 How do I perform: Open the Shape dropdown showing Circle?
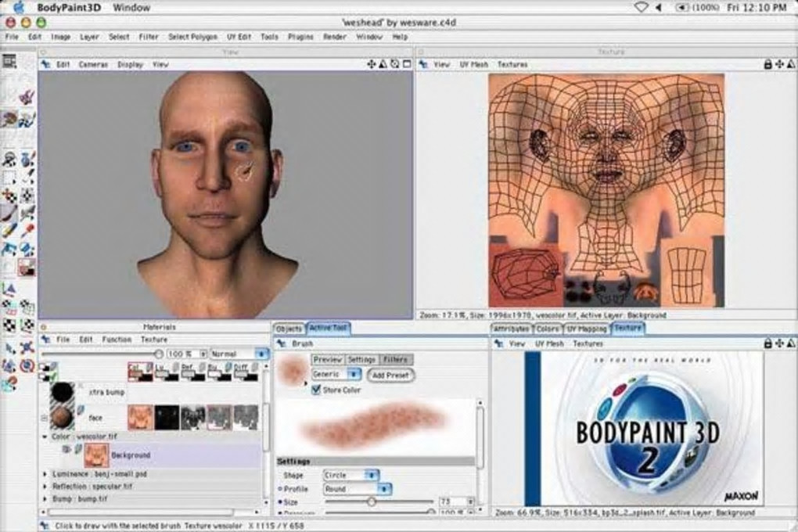tap(350, 475)
